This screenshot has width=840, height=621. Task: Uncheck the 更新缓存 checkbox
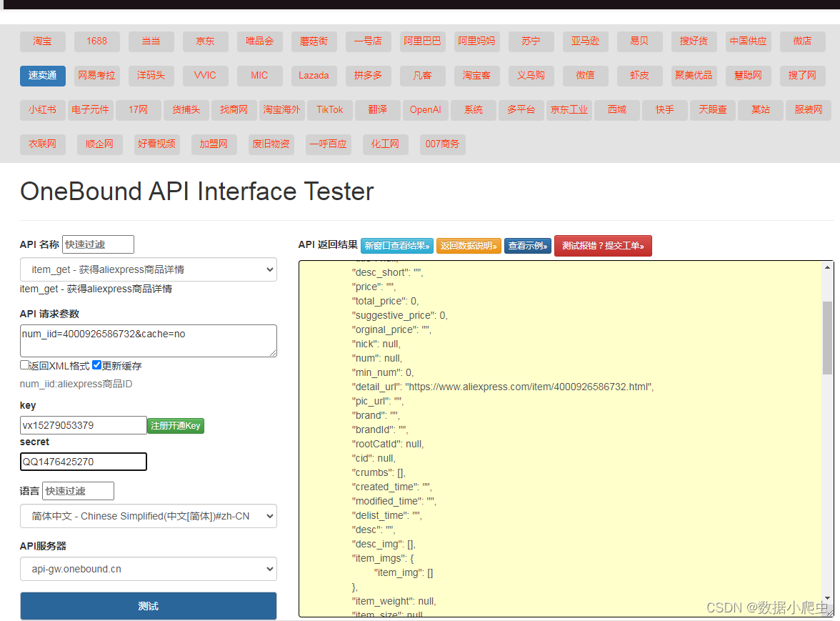[96, 365]
